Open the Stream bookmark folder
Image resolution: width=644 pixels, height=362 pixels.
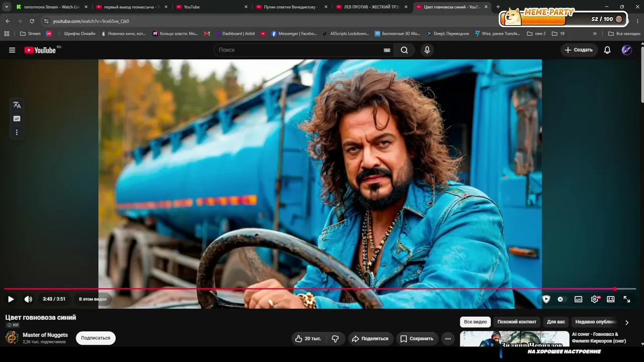[x=30, y=34]
